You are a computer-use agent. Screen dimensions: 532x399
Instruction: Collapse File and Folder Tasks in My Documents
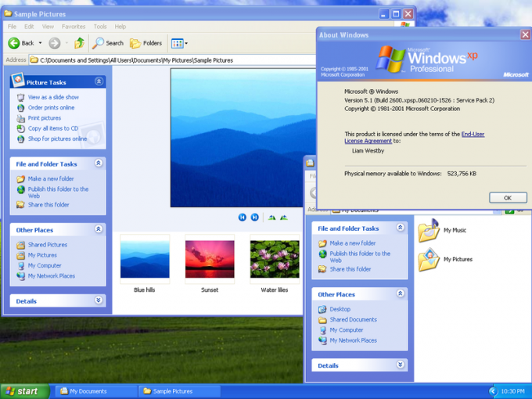click(x=401, y=228)
